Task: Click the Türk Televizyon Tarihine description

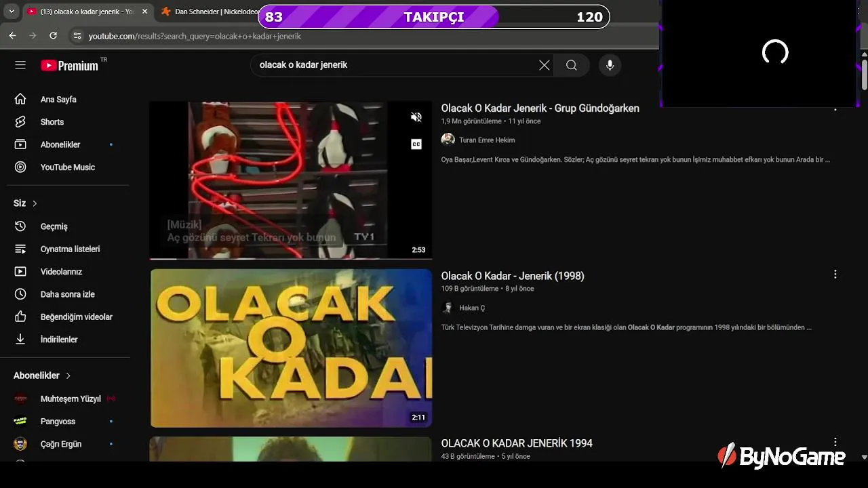Action: coord(626,327)
